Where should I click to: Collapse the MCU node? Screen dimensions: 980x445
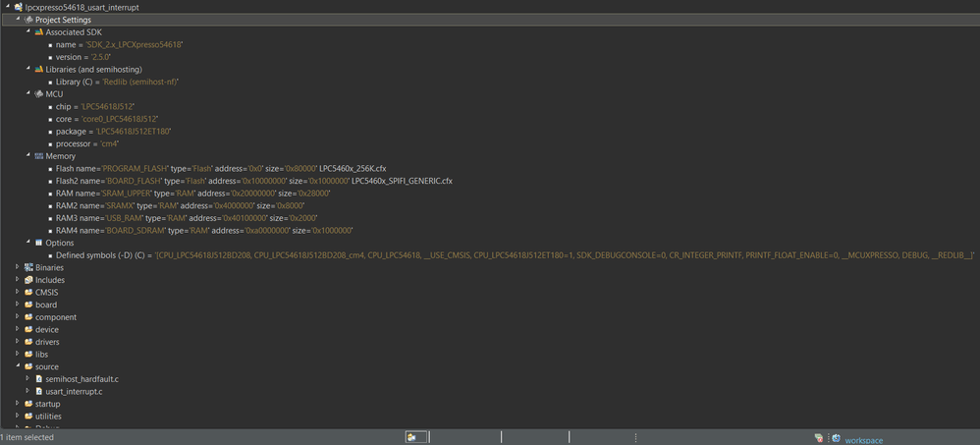(x=28, y=93)
